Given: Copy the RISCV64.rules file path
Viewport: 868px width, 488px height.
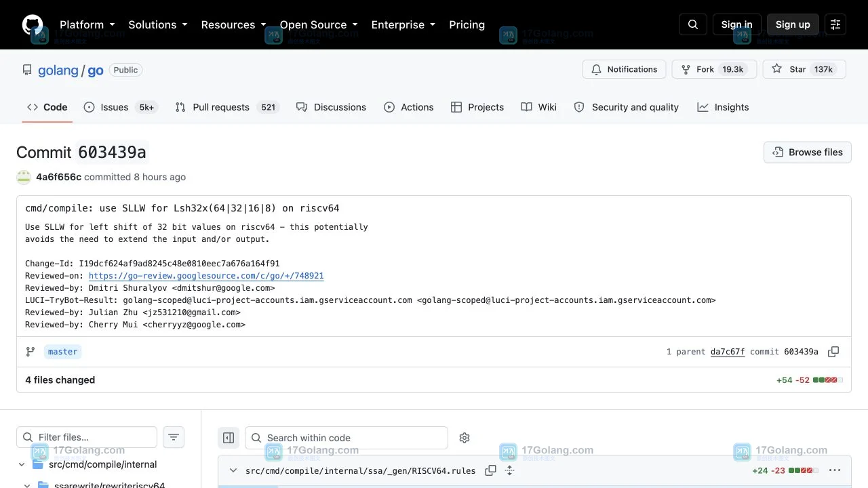Looking at the screenshot, I should click(x=491, y=470).
